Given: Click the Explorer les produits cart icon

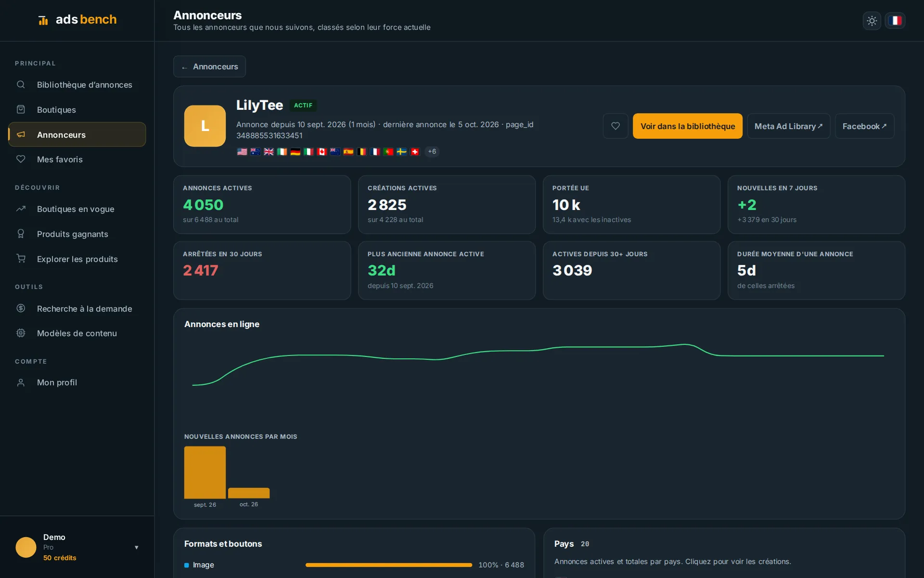Looking at the screenshot, I should 21,259.
